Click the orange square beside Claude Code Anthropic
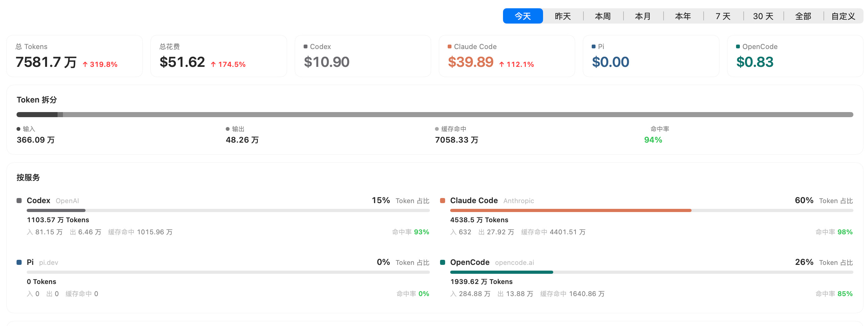The height and width of the screenshot is (326, 868). [x=443, y=201]
